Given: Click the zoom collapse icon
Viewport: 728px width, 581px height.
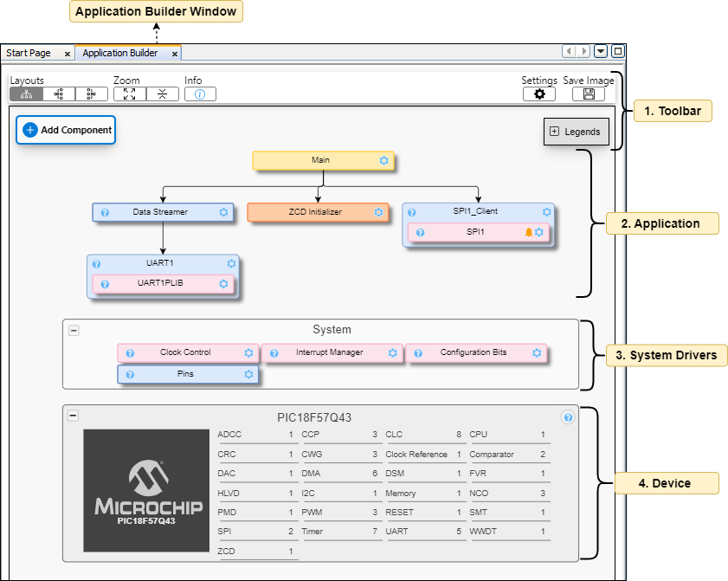Looking at the screenshot, I should [x=162, y=94].
